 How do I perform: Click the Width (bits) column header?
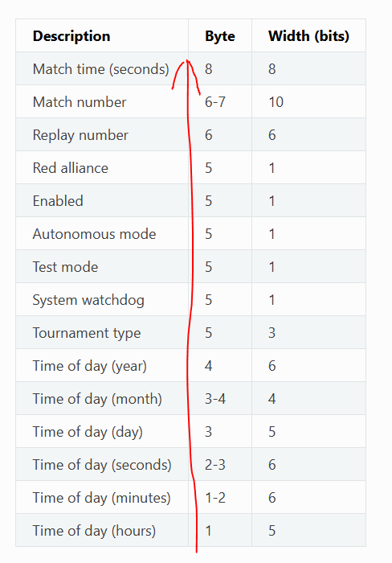pos(308,36)
